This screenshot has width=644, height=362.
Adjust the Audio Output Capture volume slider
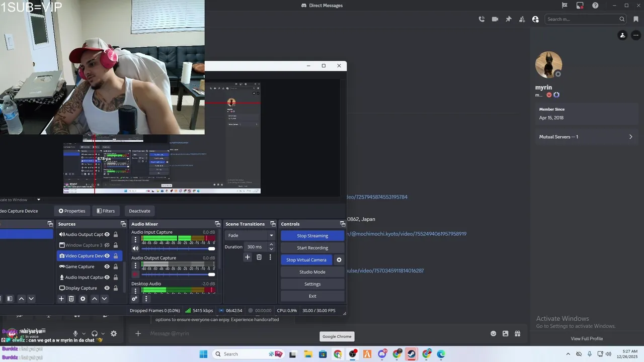click(178, 274)
